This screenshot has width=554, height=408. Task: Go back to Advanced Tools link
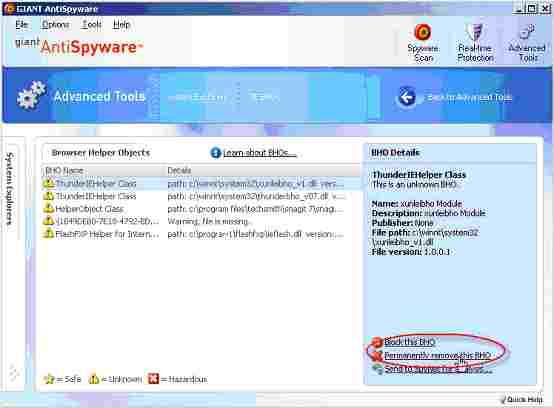[x=469, y=97]
